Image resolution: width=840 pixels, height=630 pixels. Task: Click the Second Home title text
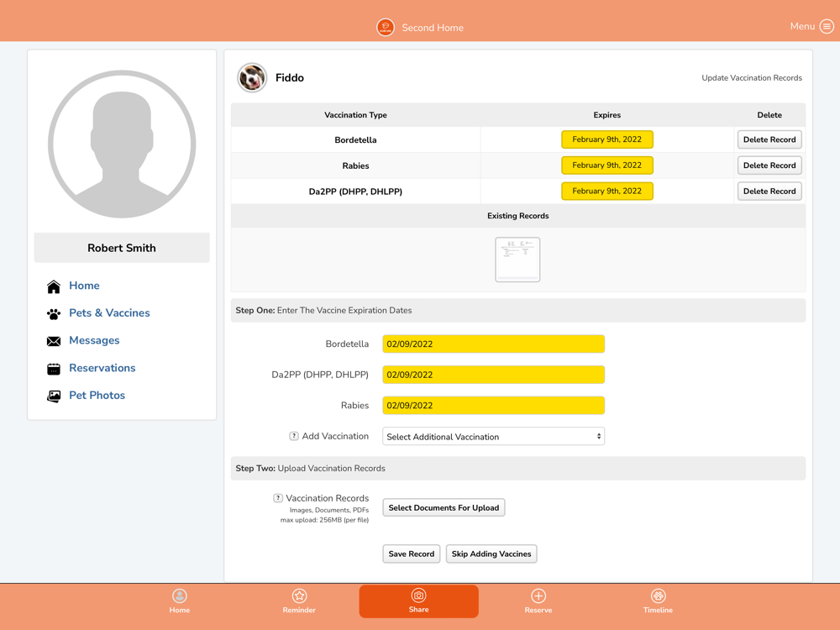pyautogui.click(x=433, y=28)
